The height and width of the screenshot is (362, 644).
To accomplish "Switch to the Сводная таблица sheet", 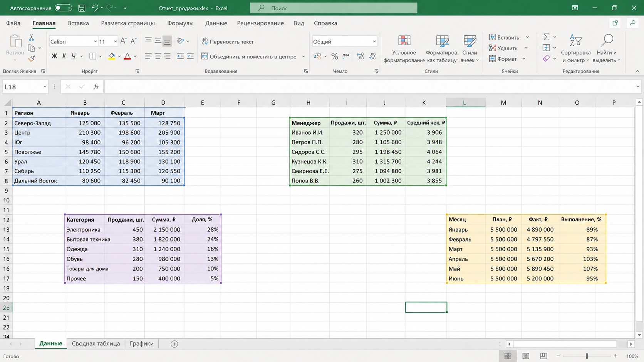I will (x=96, y=344).
